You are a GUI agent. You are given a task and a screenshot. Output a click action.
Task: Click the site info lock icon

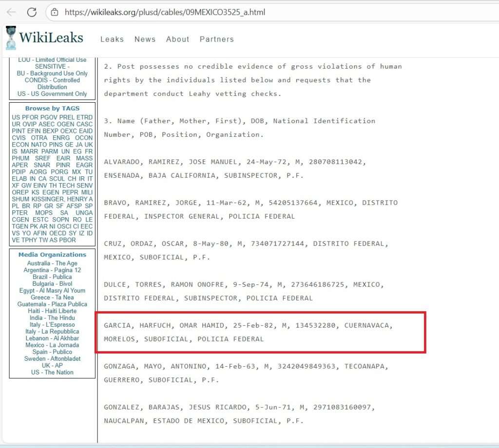click(55, 12)
